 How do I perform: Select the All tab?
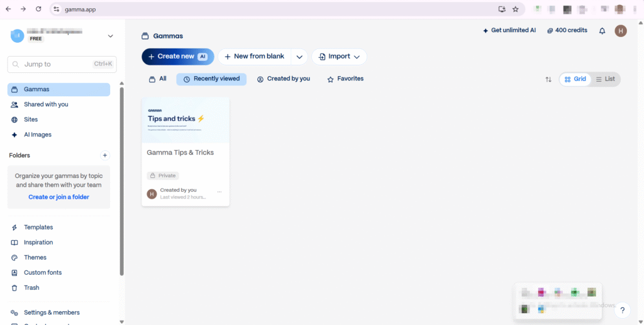(158, 79)
